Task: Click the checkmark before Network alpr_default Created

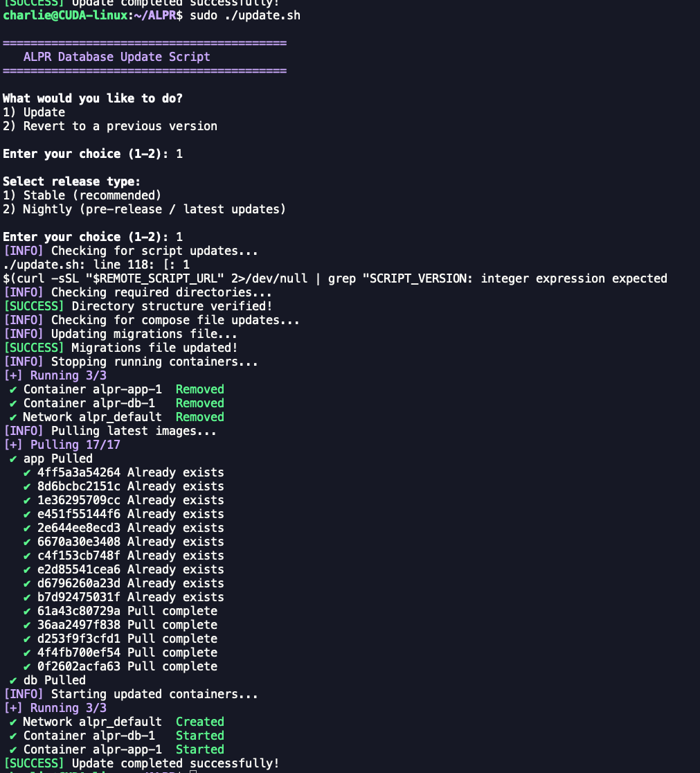Action: point(13,722)
